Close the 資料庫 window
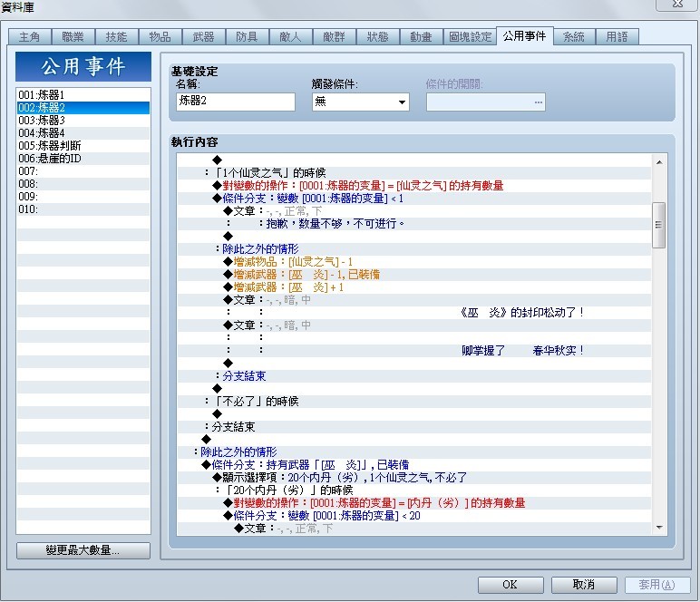Screen dimensions: 700x602 point(677,4)
